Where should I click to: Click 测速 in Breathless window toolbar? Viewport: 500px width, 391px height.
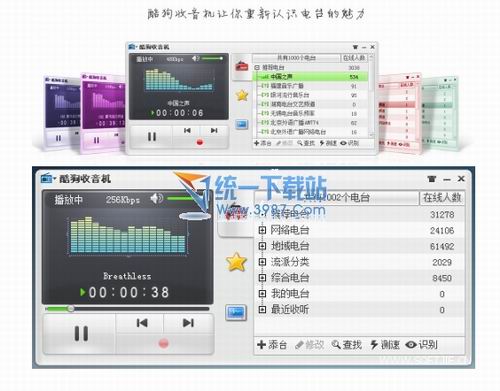click(x=385, y=345)
